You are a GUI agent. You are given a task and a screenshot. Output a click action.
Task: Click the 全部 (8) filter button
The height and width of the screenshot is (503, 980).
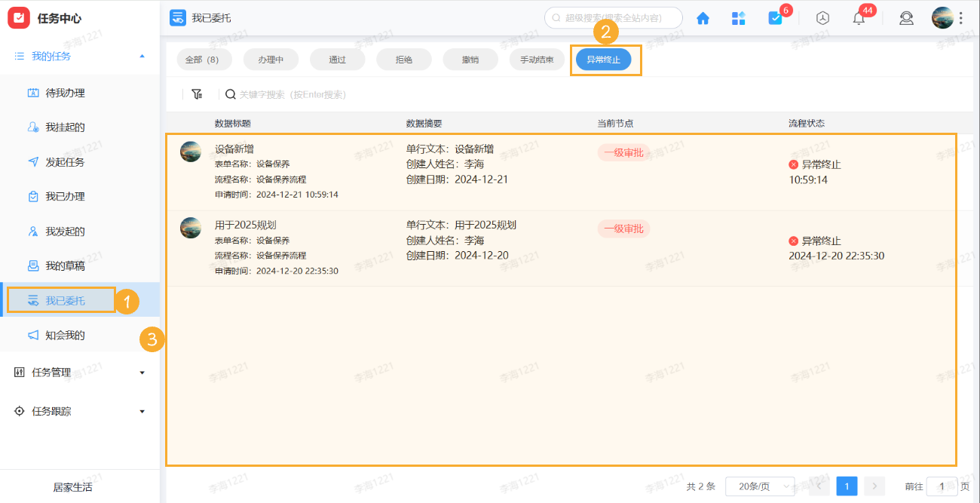tap(203, 59)
